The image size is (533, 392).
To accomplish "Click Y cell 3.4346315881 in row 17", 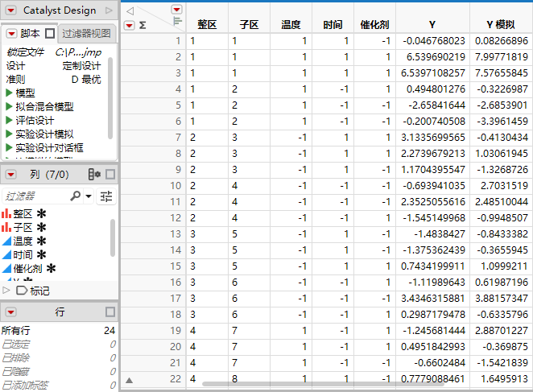I will [x=432, y=299].
